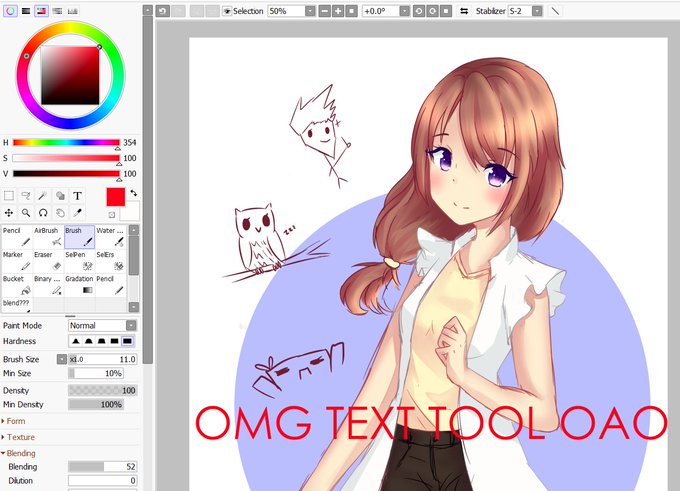This screenshot has height=491, width=680.
Task: Reset the canvas rotation angle
Action: [445, 11]
